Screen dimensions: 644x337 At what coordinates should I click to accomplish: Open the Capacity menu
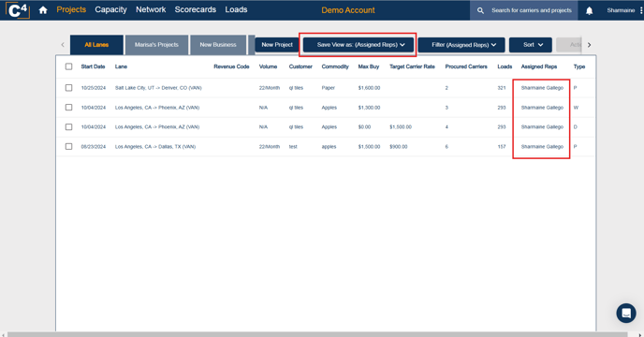tap(110, 9)
